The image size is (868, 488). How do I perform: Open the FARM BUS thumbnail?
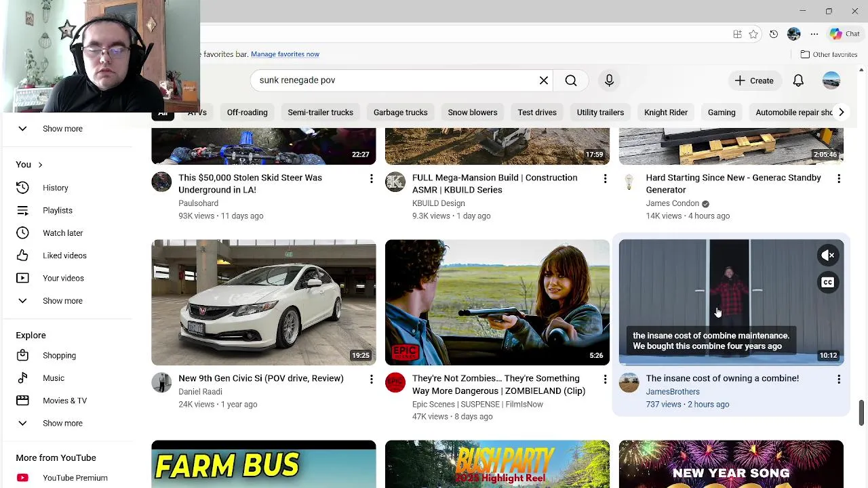point(264,464)
